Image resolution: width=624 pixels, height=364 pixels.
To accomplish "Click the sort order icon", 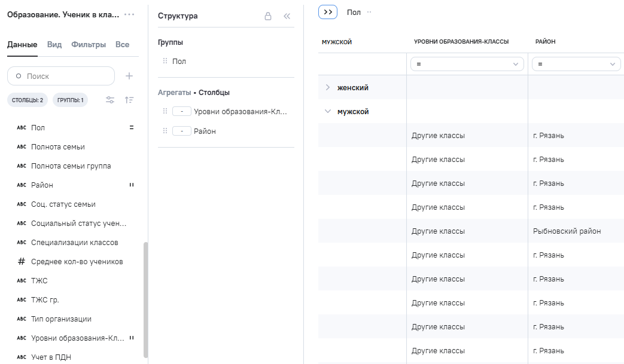I will 129,100.
